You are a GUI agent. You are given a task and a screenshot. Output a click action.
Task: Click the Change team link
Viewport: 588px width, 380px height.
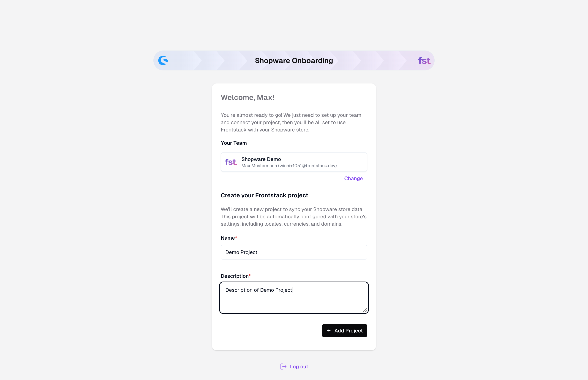353,178
